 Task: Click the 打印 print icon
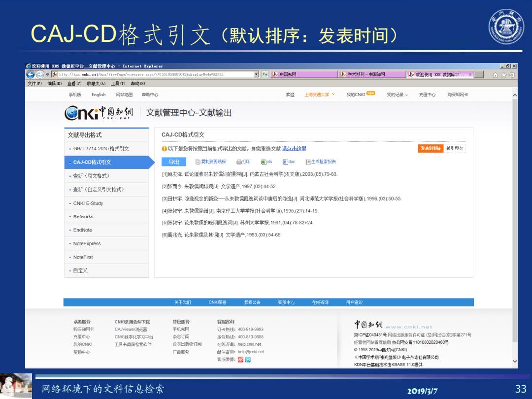(243, 162)
